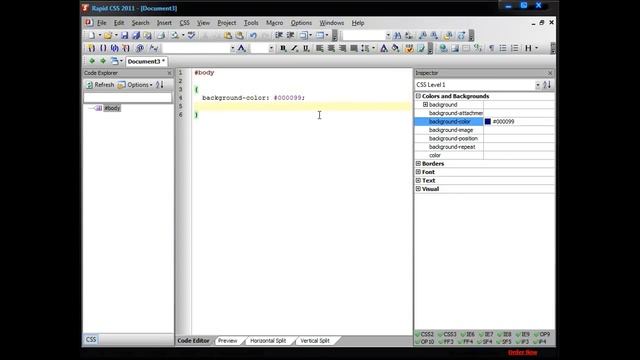Open the Tools menu
The width and height of the screenshot is (640, 360).
click(251, 23)
